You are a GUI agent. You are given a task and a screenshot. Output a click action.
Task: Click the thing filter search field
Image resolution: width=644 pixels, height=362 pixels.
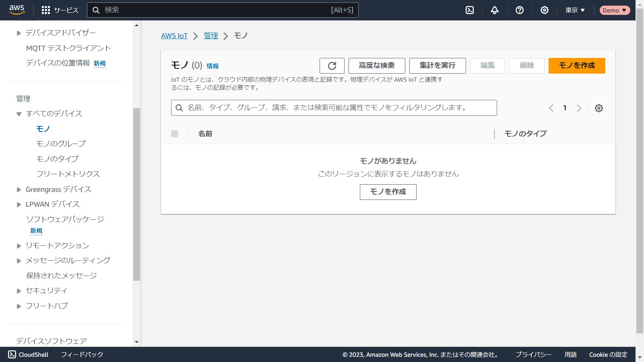(334, 108)
